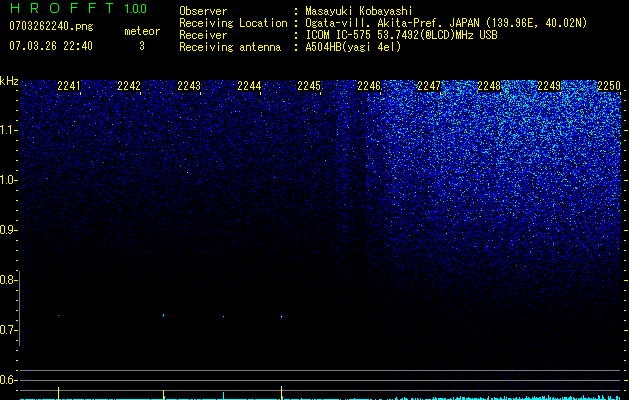Screen dimensions: 629x400
Task: Select the 0.8 frequency axis label
Action: coord(7,280)
